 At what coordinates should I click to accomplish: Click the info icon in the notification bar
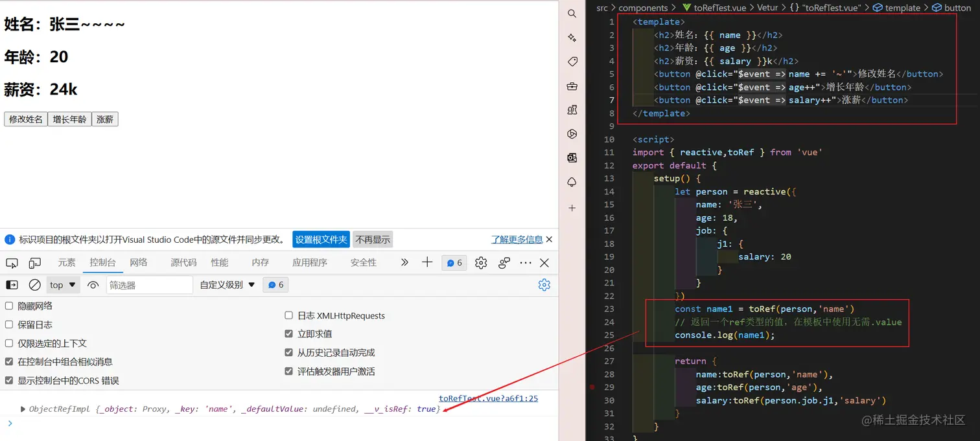10,240
